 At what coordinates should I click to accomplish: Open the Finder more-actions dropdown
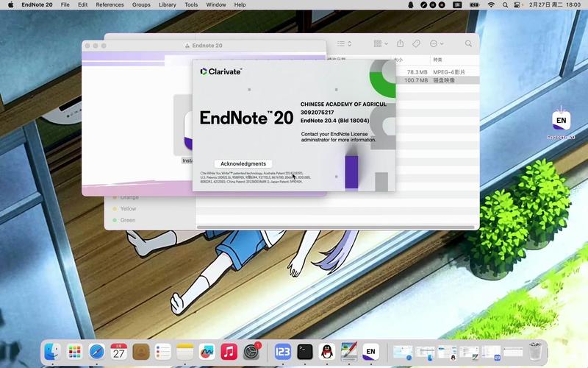(x=437, y=44)
